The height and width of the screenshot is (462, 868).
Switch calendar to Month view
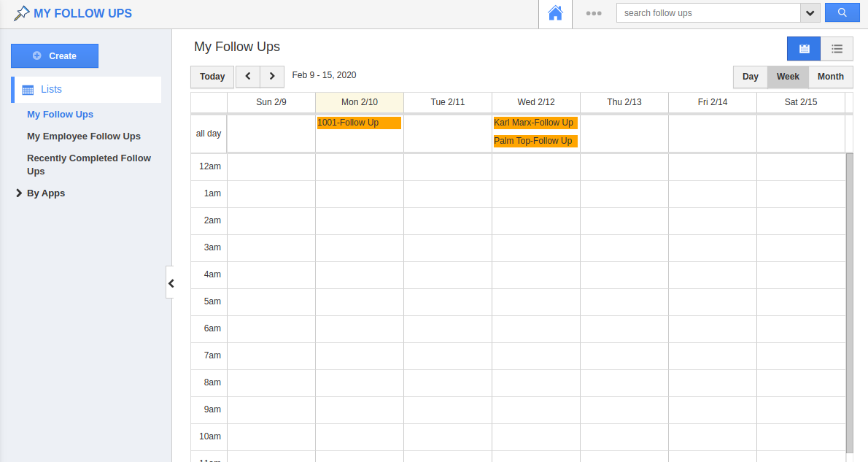pyautogui.click(x=830, y=77)
